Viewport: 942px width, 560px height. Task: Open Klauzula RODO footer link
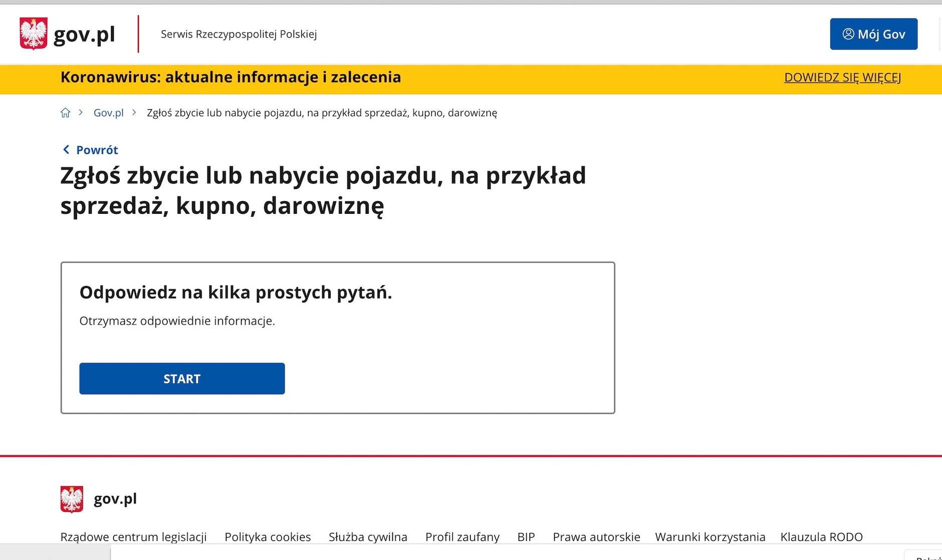821,536
